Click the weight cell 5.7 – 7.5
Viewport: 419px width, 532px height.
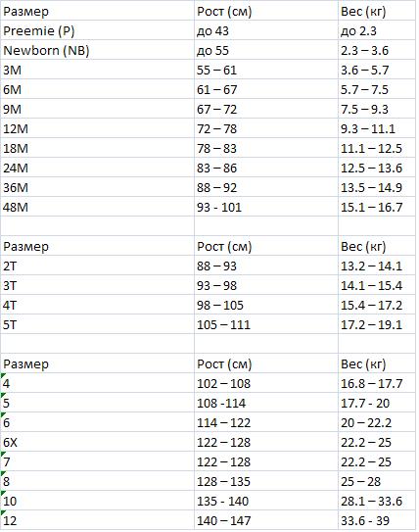pos(377,89)
